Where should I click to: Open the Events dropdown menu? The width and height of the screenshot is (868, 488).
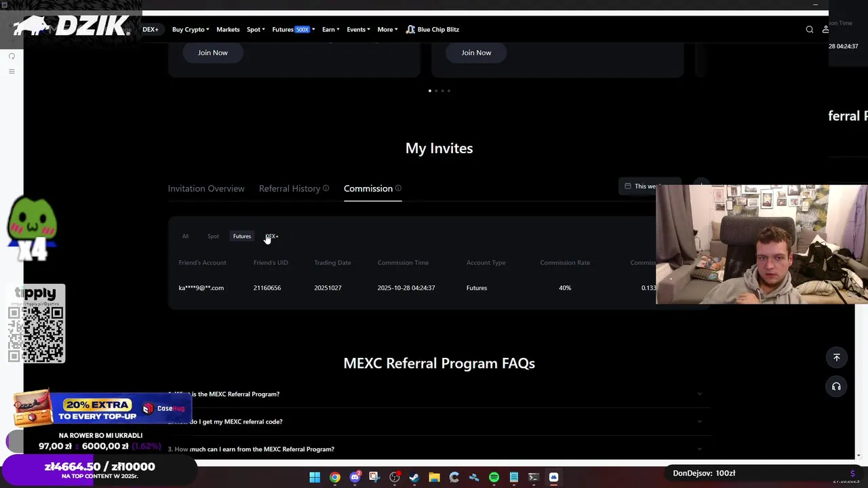pyautogui.click(x=358, y=30)
